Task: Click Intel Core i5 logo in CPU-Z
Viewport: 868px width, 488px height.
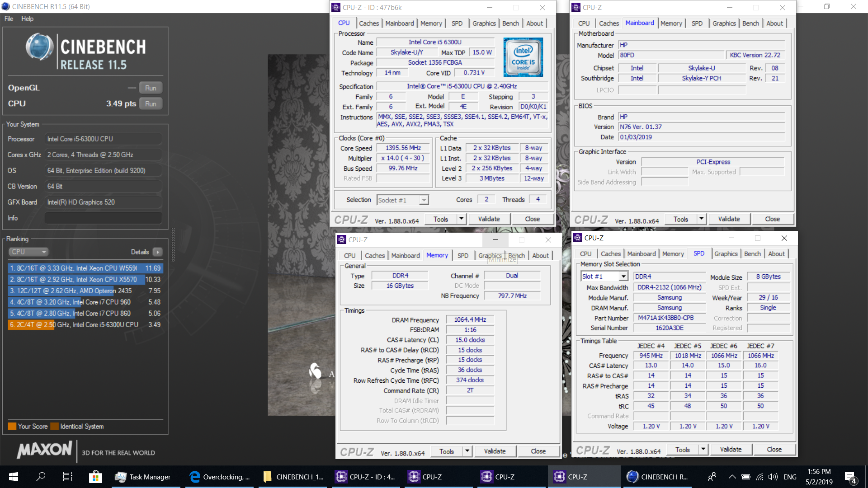Action: (x=523, y=57)
